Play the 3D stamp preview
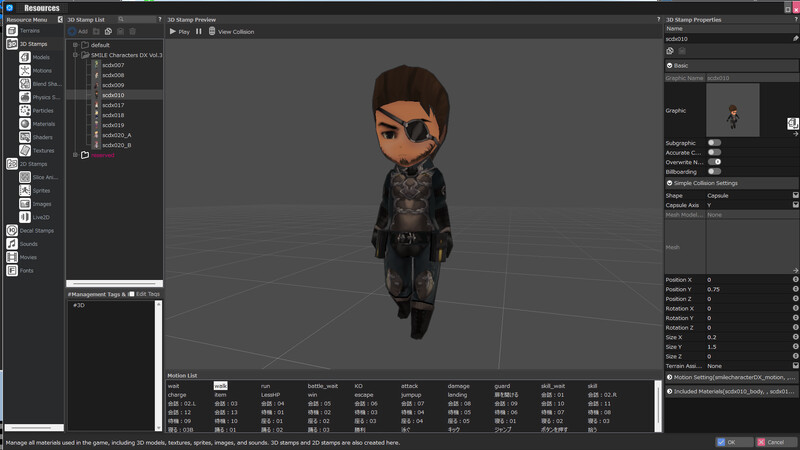Image resolution: width=800 pixels, height=450 pixels. 179,31
